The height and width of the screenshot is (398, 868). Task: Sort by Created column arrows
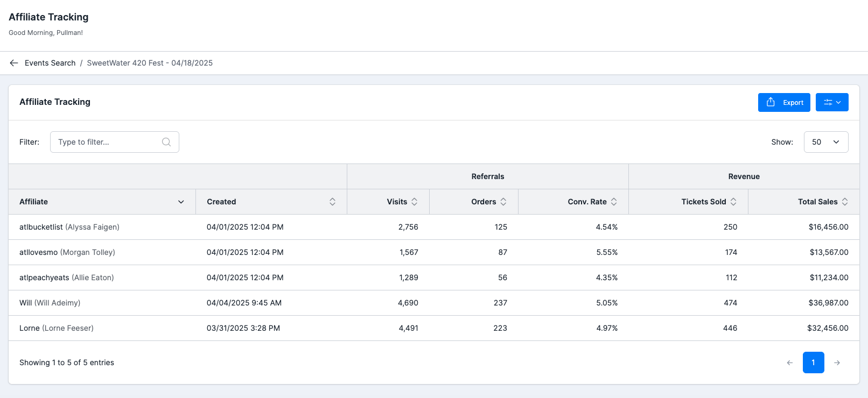(332, 202)
